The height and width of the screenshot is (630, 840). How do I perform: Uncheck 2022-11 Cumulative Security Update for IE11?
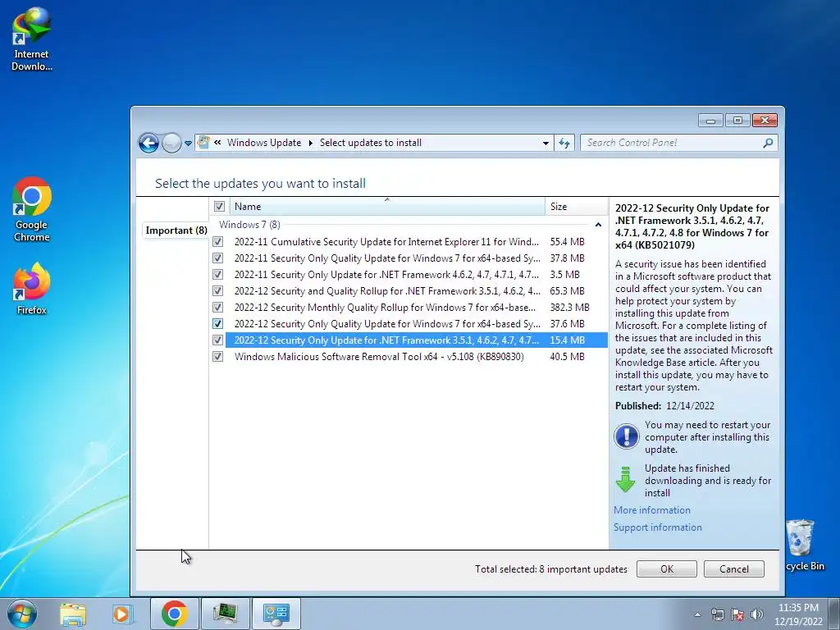(x=217, y=242)
